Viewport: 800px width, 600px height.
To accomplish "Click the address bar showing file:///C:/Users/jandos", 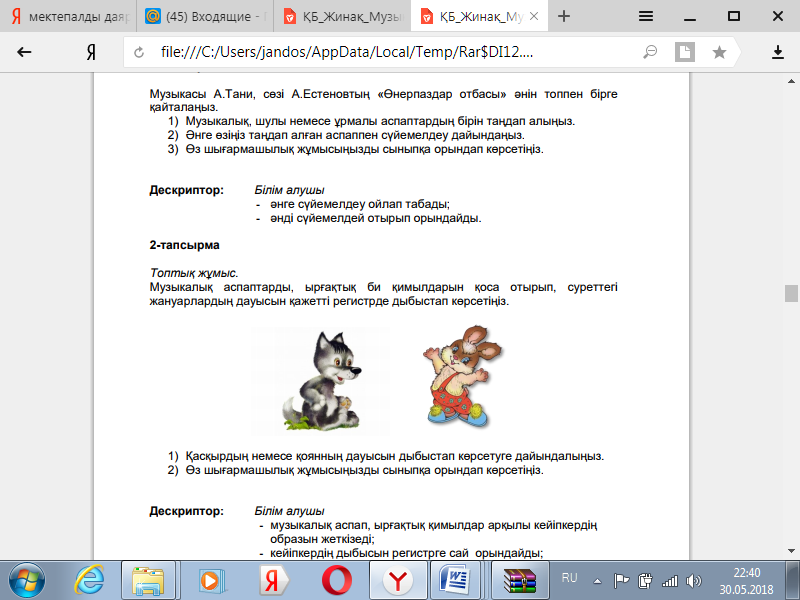I will (347, 52).
